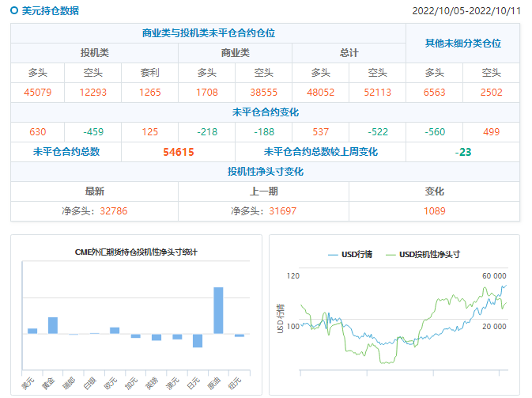Click the 澳元 bar in chart
This screenshot has height=398, width=532.
tap(177, 336)
